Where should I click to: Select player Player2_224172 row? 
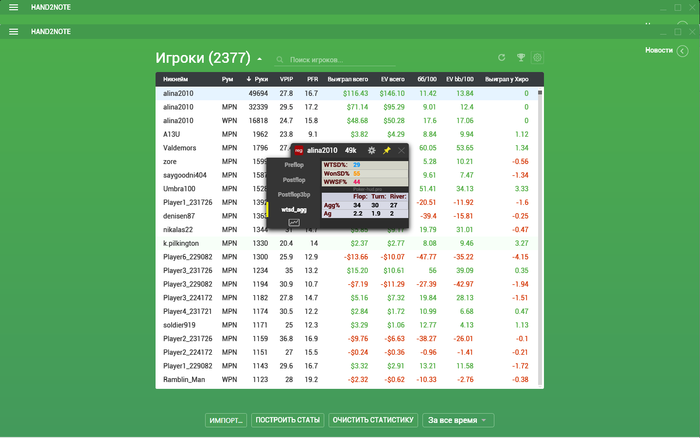click(346, 352)
